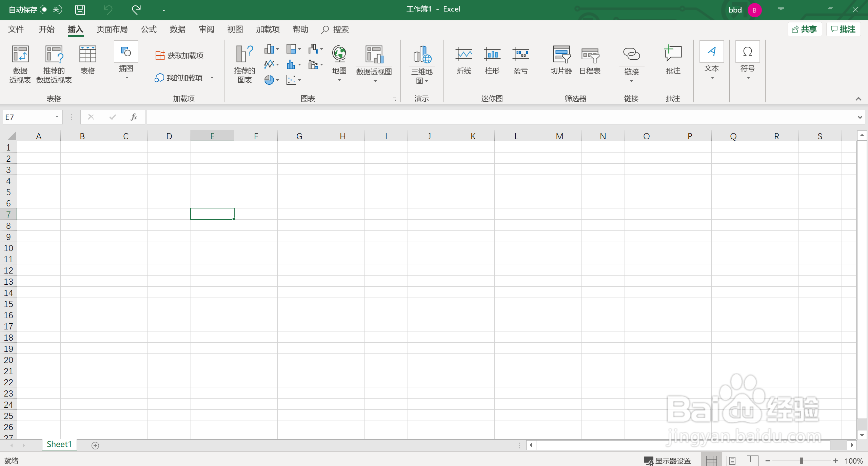Insert a Line sparkline (折线)
Viewport: 868px width, 466px height.
(x=463, y=54)
